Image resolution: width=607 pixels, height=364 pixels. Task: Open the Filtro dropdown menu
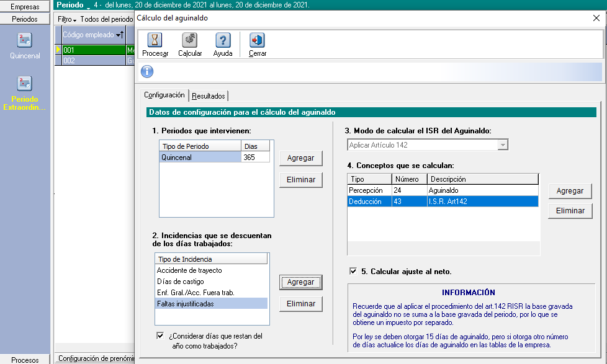(x=67, y=19)
